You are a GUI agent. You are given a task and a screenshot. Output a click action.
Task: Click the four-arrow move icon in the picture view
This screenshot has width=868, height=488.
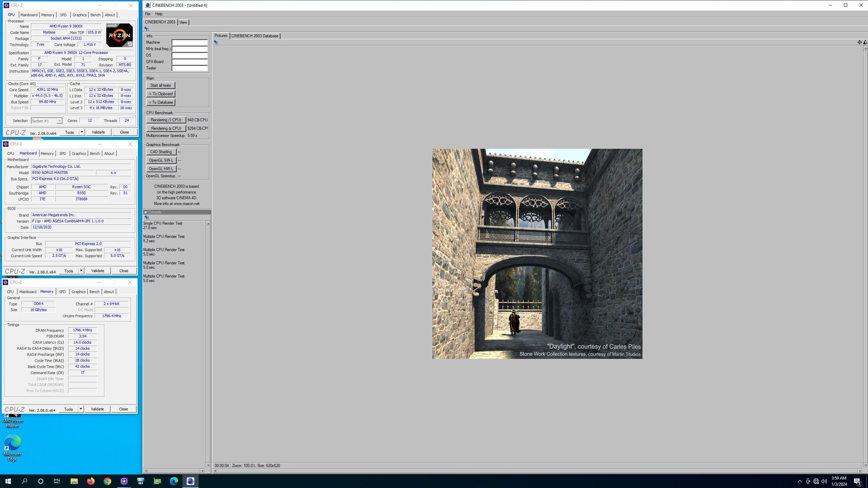click(x=860, y=42)
